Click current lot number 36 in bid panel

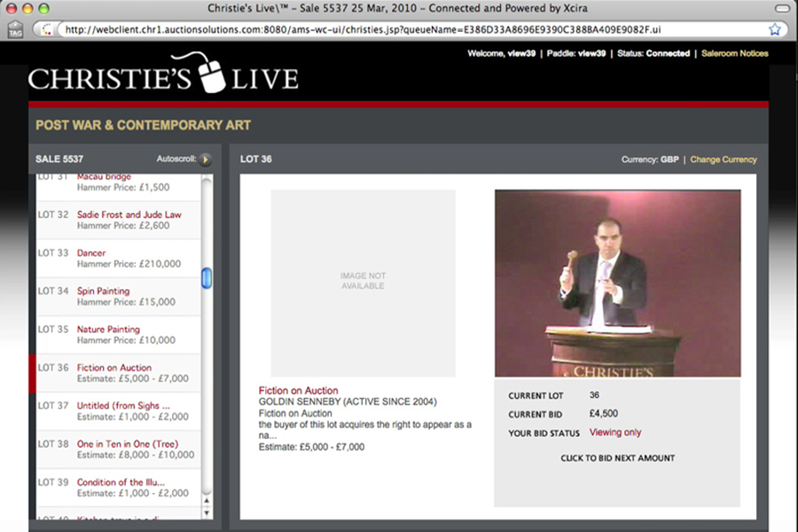pos(594,395)
